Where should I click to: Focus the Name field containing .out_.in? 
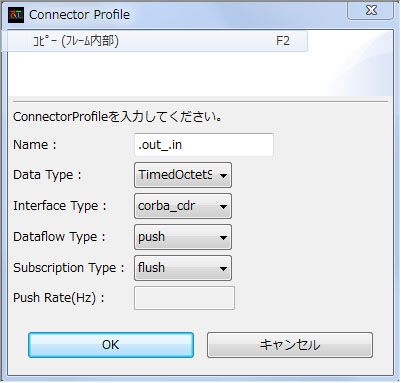[204, 145]
